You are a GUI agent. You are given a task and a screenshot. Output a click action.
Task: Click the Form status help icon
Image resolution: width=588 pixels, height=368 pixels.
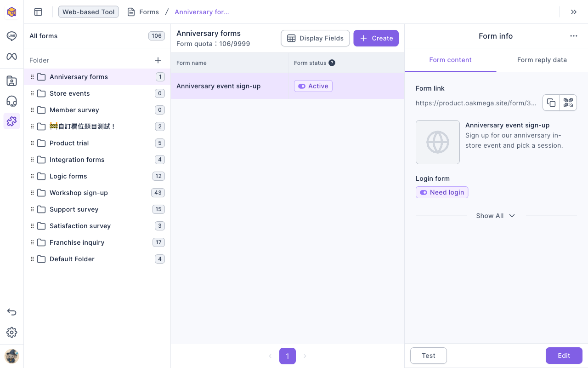coord(332,63)
